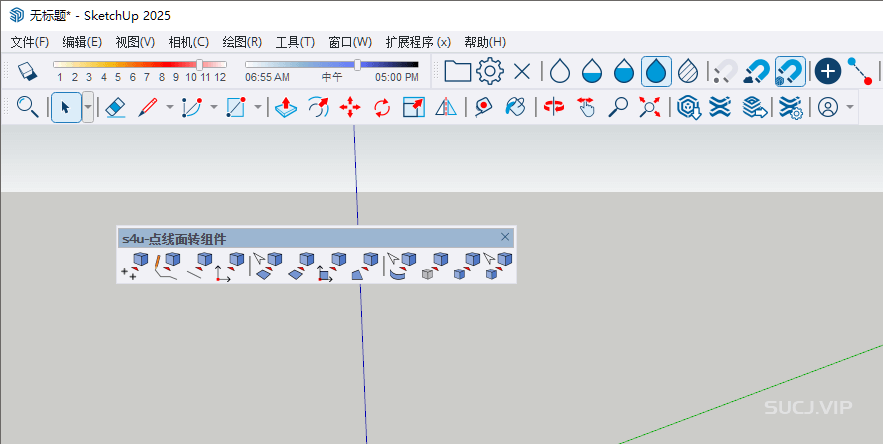The width and height of the screenshot is (883, 444).
Task: Open the Select tool dropdown arrow
Action: tap(88, 106)
